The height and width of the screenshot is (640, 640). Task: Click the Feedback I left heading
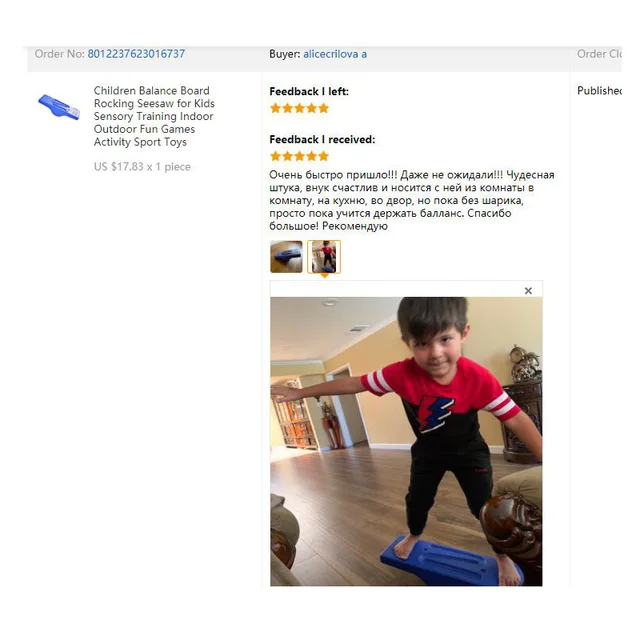309,91
